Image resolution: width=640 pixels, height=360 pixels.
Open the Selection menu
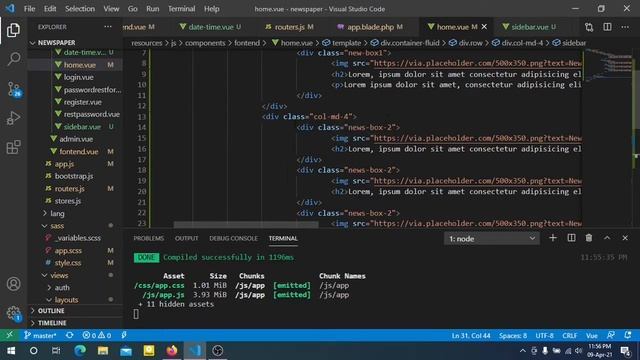pyautogui.click(x=80, y=9)
